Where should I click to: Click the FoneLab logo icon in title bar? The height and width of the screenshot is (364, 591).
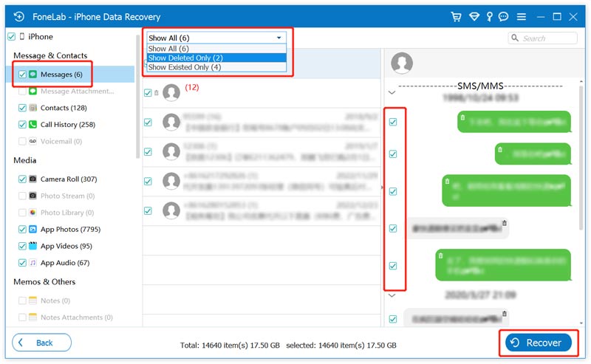point(19,16)
